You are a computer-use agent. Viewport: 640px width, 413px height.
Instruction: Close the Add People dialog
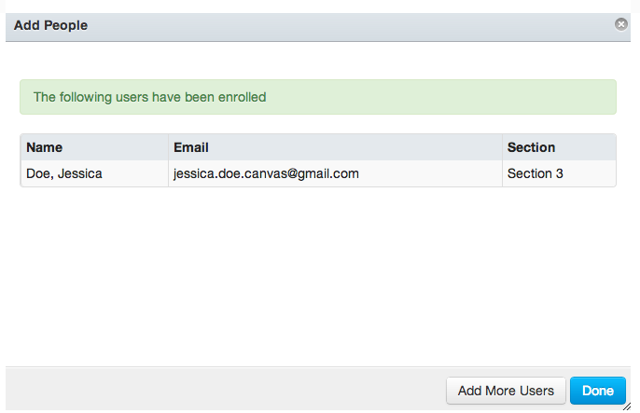click(621, 24)
